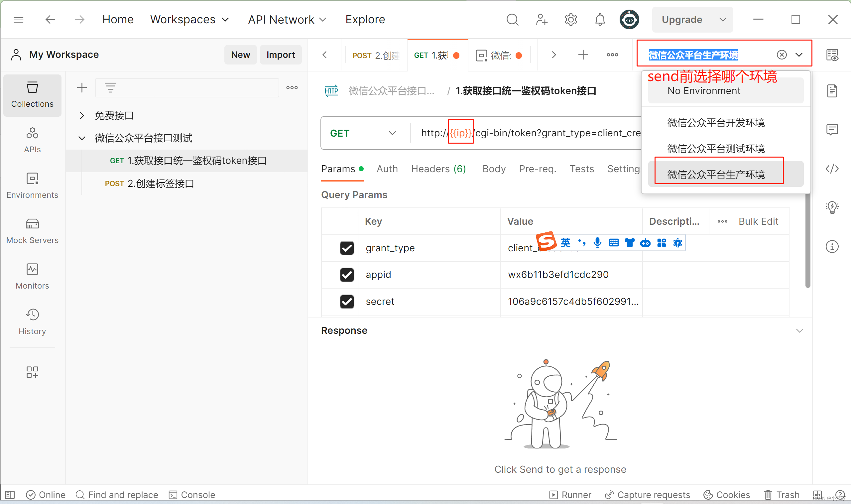Expand the 免费接口 collection

[x=82, y=115]
